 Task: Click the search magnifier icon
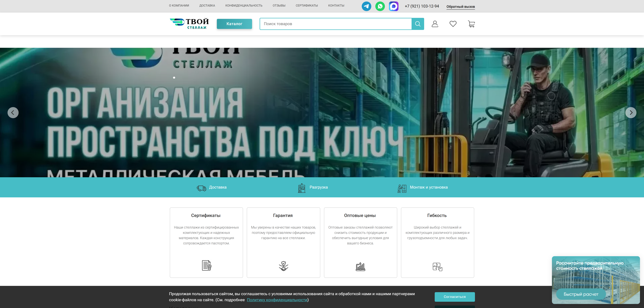(x=417, y=24)
